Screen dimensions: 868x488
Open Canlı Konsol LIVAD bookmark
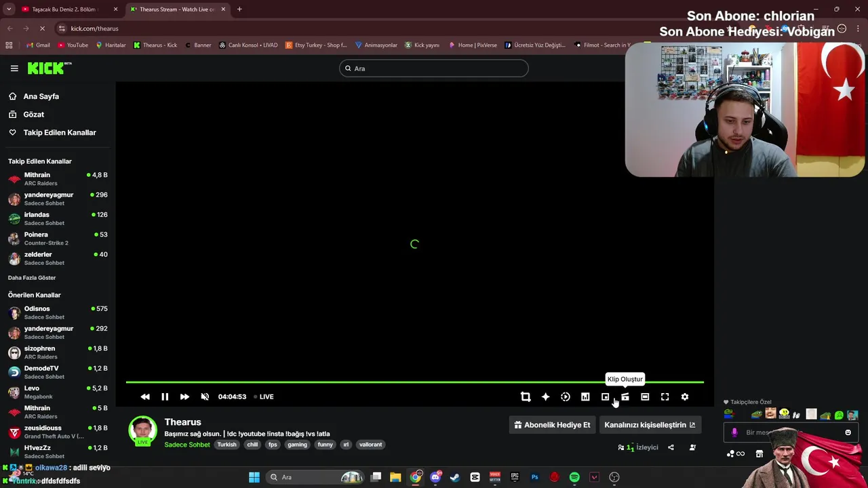(248, 45)
